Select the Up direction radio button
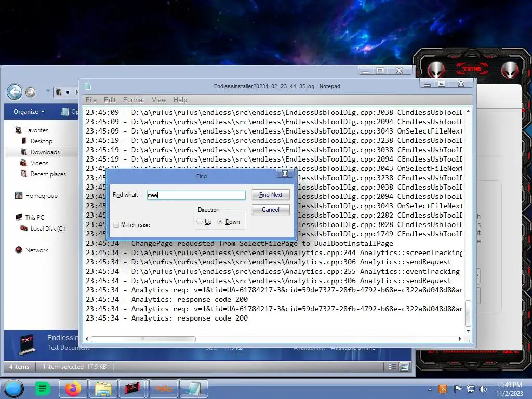The height and width of the screenshot is (399, 532). tap(199, 221)
